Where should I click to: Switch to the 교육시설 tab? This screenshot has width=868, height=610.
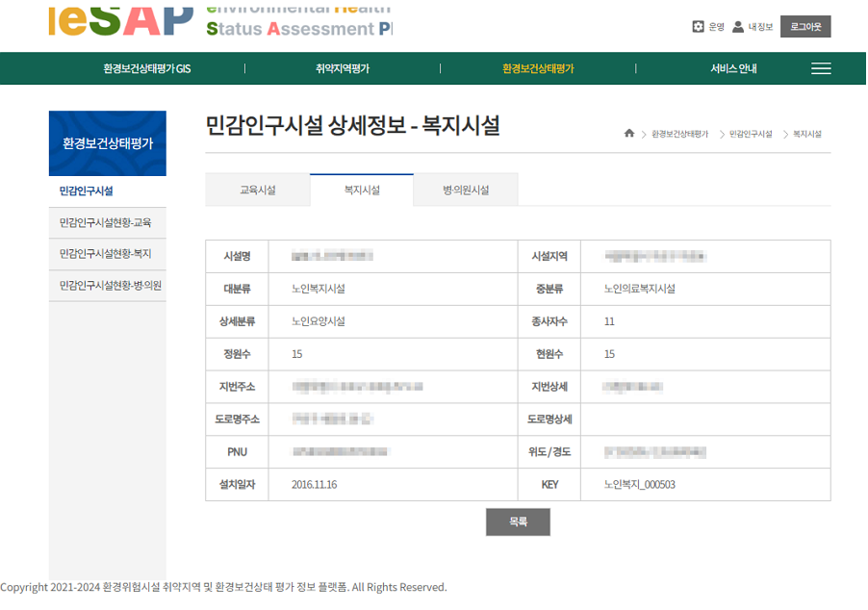(x=257, y=190)
